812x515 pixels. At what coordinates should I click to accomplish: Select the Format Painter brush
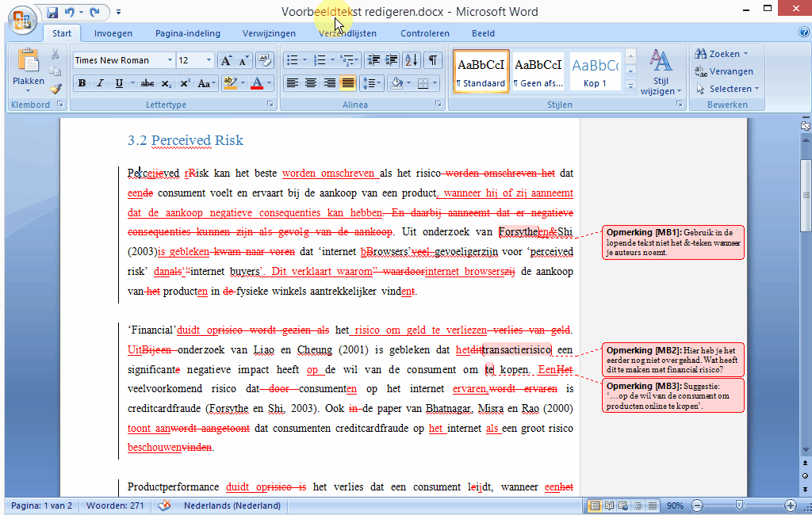(56, 89)
